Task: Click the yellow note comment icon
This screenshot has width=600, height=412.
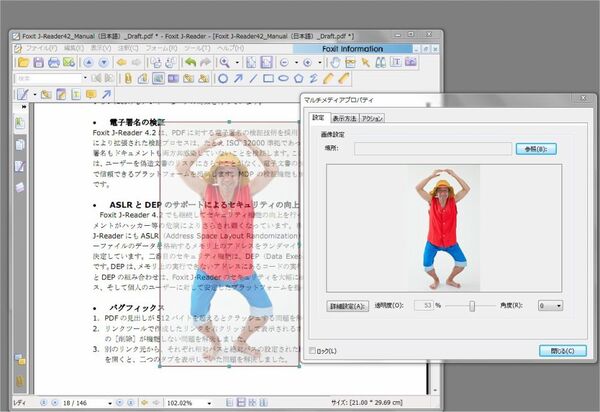Action: (91, 94)
